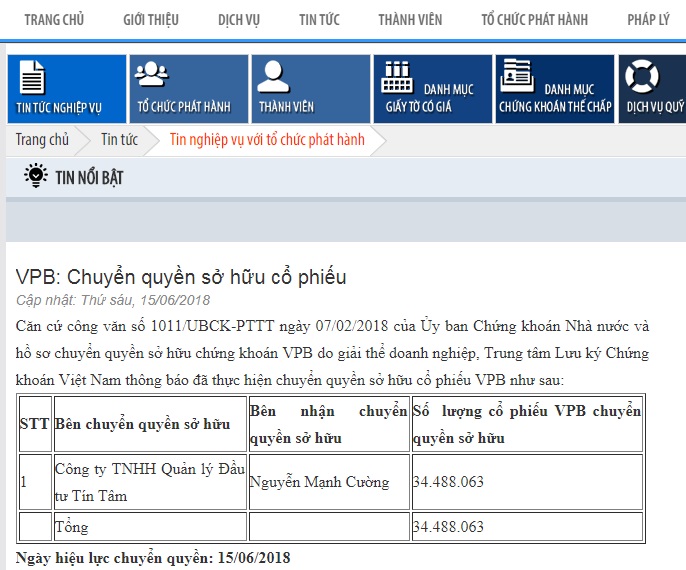Click the Tổng row label
Viewport: 686px width, 570px height.
[x=71, y=527]
